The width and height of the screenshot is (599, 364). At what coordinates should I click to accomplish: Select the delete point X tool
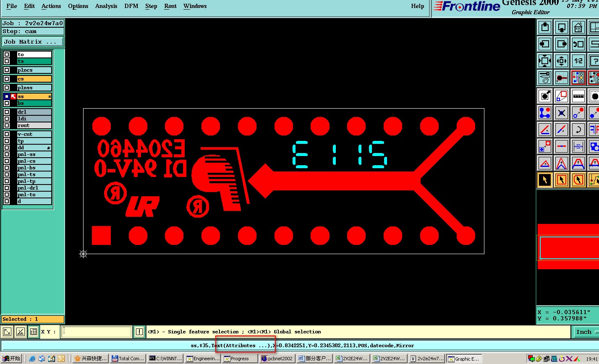(562, 113)
